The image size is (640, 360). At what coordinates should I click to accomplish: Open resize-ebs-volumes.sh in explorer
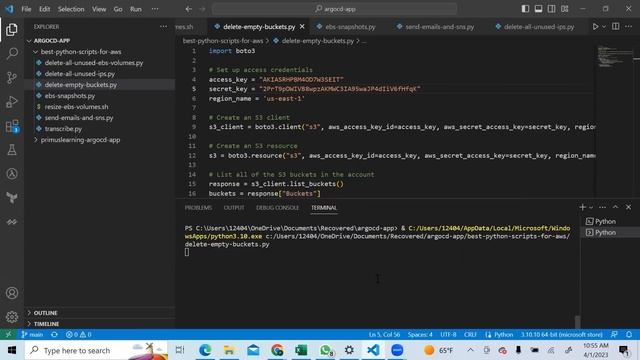pyautogui.click(x=76, y=107)
